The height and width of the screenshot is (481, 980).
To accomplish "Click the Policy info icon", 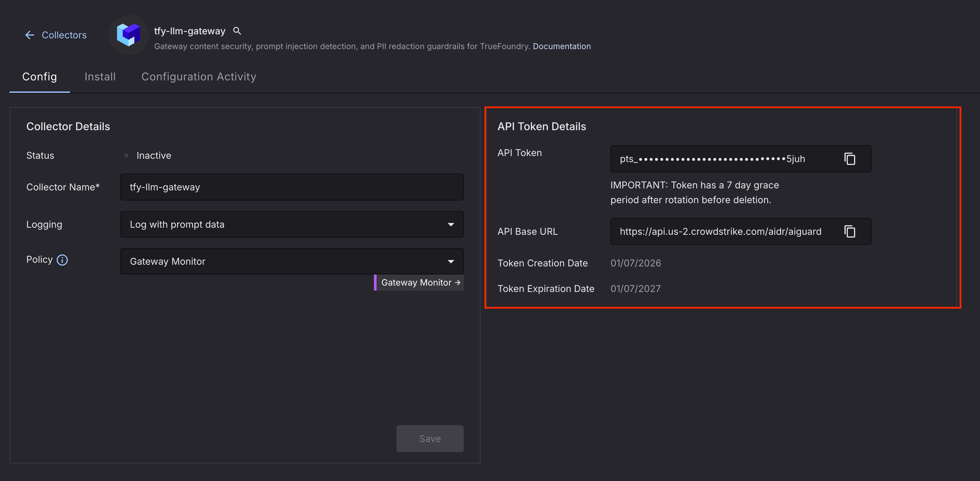I will point(62,260).
